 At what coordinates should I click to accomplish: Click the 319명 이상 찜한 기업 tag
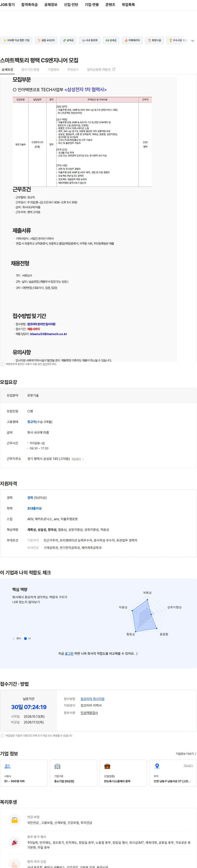pos(16,40)
